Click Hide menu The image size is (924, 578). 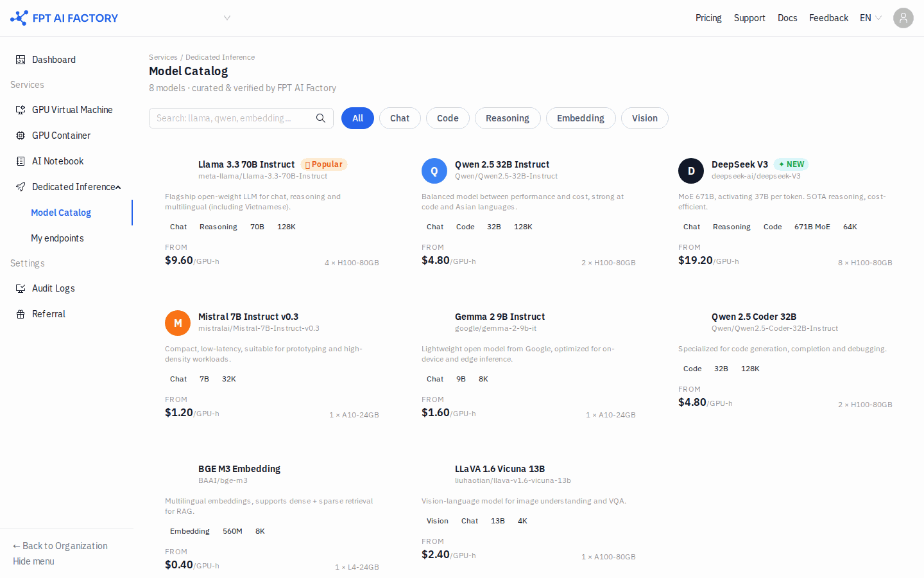(x=33, y=561)
